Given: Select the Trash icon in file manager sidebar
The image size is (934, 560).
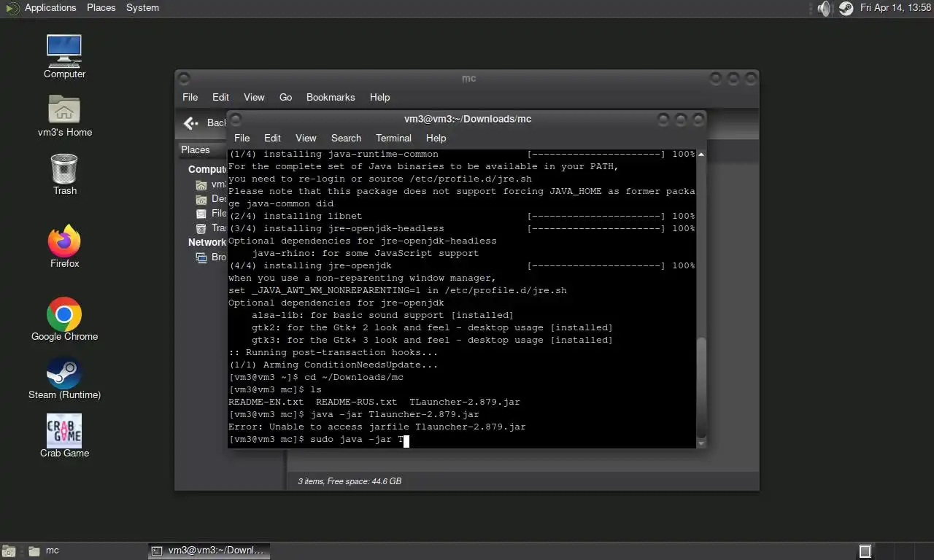Looking at the screenshot, I should (x=201, y=228).
